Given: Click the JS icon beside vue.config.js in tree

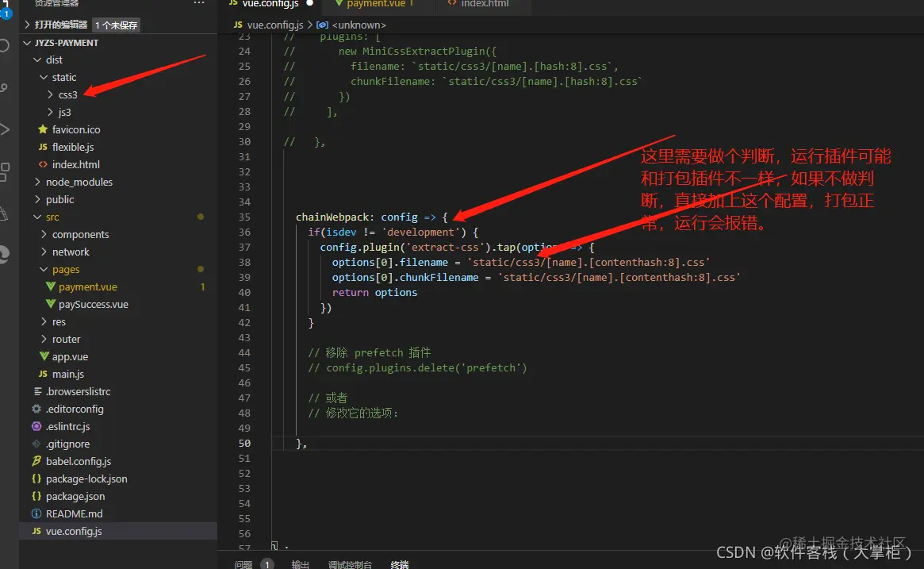Looking at the screenshot, I should (x=36, y=531).
